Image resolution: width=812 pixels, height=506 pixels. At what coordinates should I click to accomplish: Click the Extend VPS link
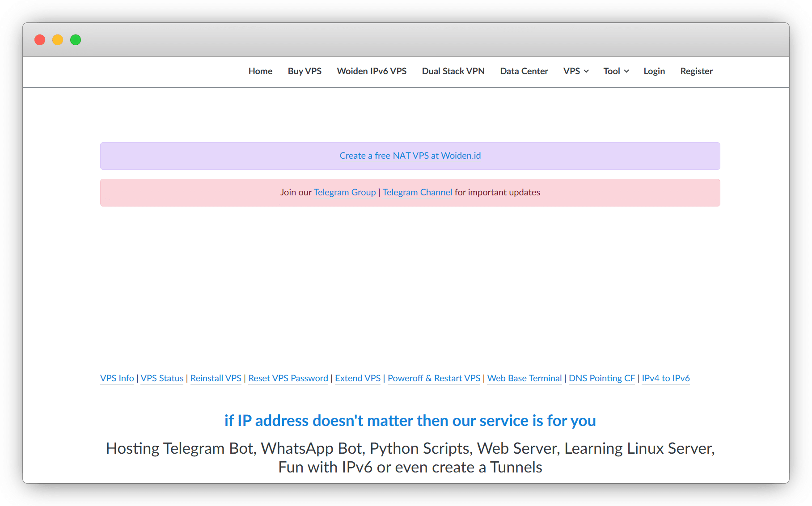pyautogui.click(x=358, y=378)
